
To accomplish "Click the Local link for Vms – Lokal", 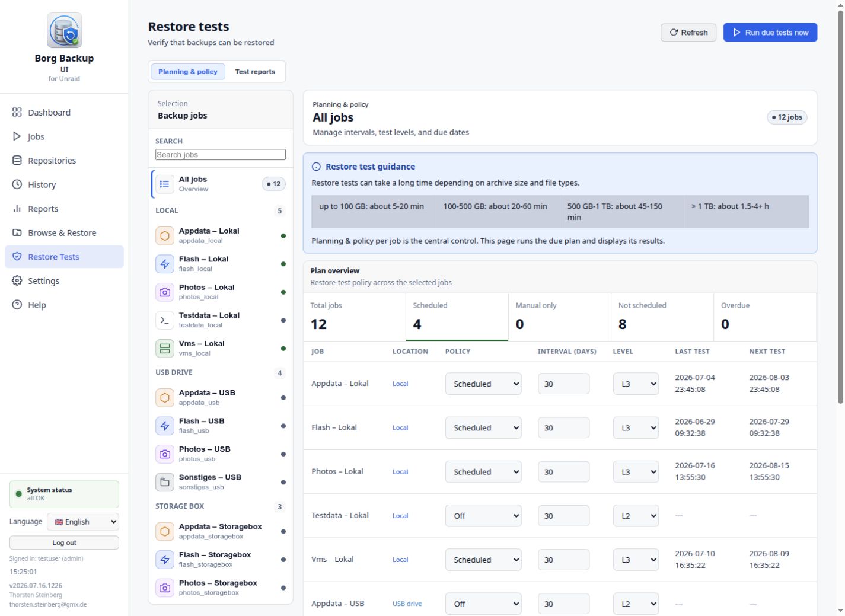I will click(x=400, y=560).
